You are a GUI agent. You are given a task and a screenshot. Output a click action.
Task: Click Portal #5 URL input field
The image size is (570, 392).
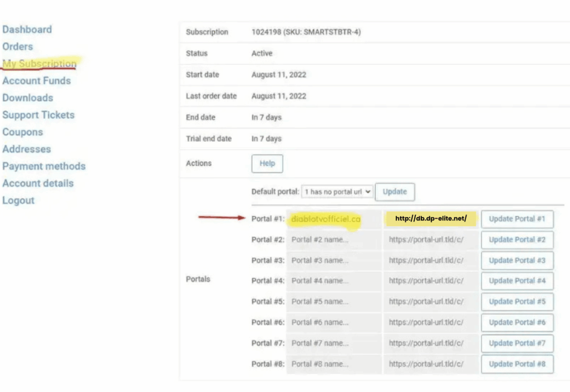pos(431,302)
